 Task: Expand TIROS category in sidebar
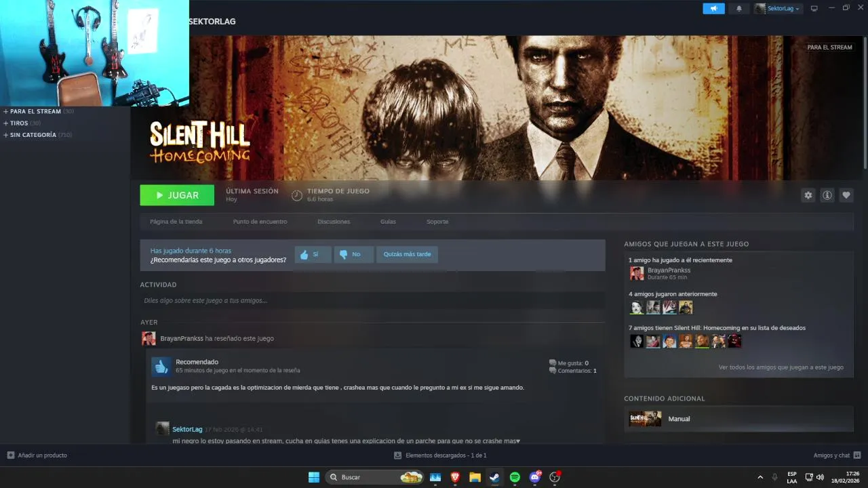click(22, 123)
